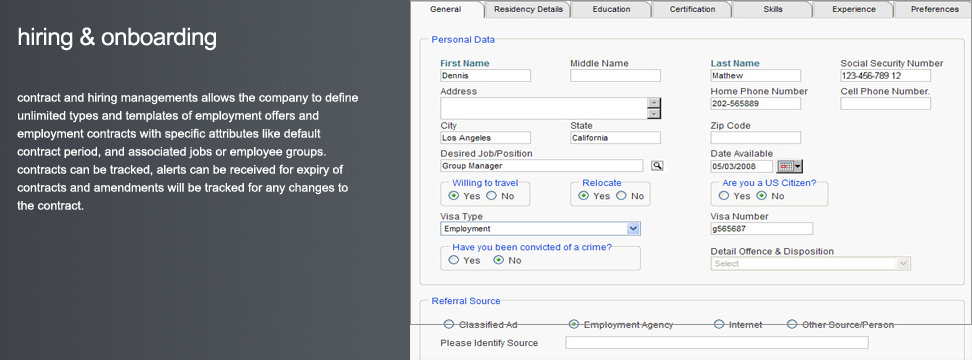Select Yes for US Citizen question

click(x=724, y=196)
